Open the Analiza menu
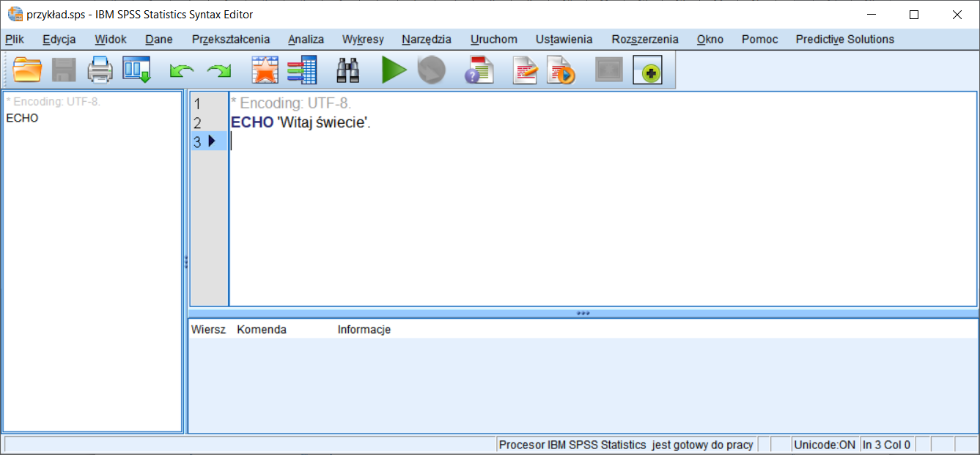Viewport: 980px width, 455px height. (306, 40)
